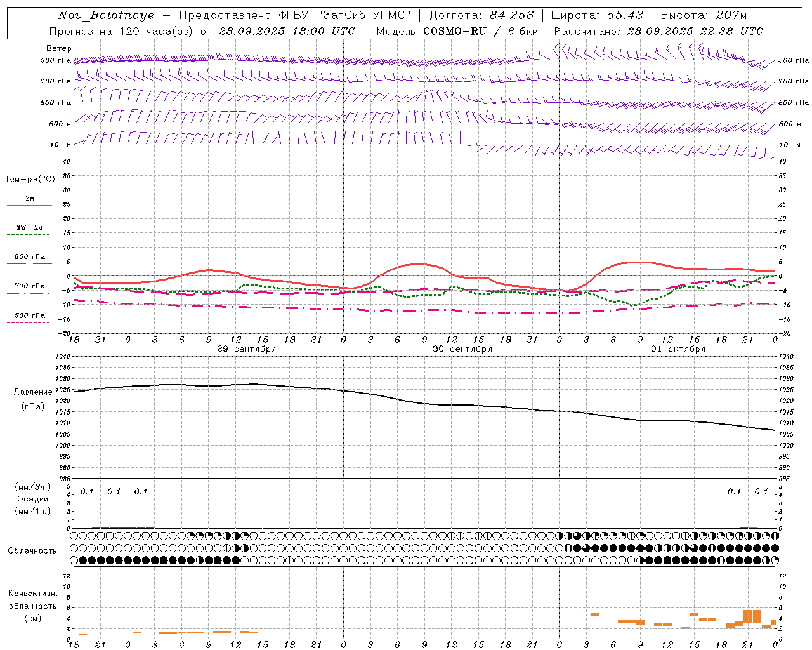Screen dimensions: 812x650
Task: Click the Широта: 55.43 value
Action: coord(597,15)
